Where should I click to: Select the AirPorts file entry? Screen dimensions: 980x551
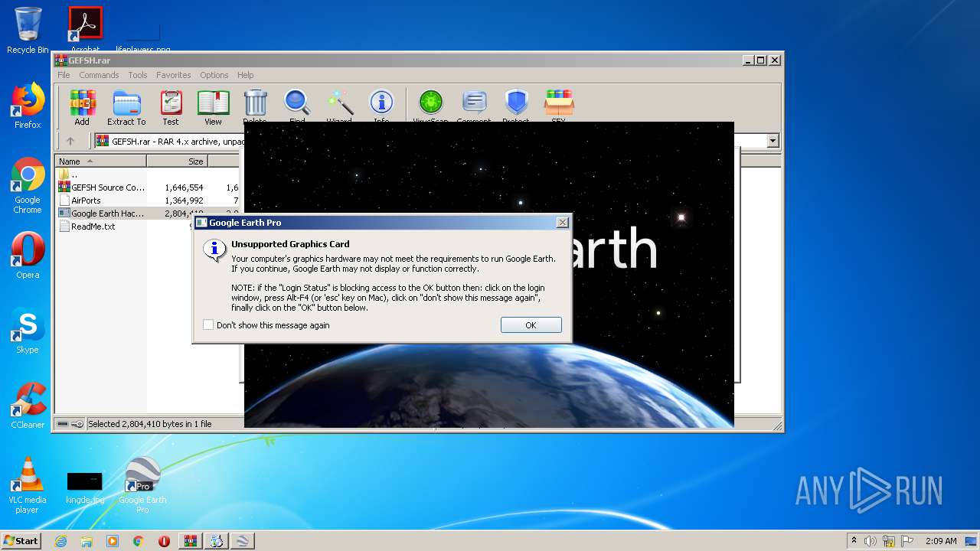[x=86, y=201]
